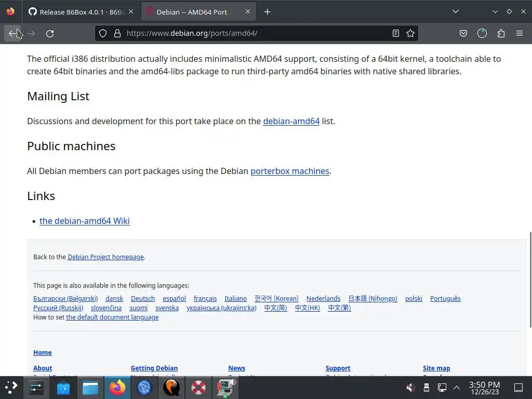Switch to Release 86Box 4.0.1 tab

click(x=81, y=12)
